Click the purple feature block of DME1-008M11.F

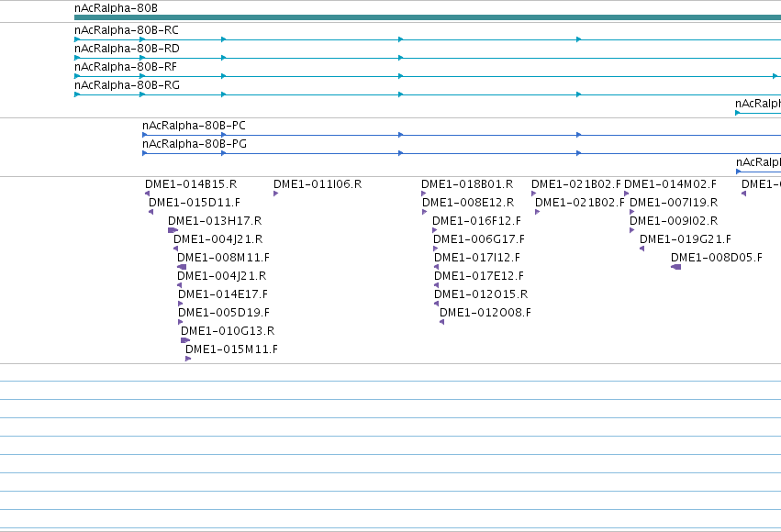182,267
